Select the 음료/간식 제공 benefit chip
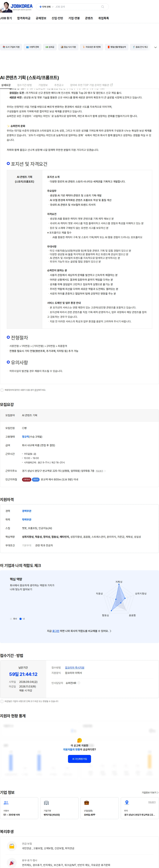This screenshot has height=868, width=159. [x=140, y=47]
